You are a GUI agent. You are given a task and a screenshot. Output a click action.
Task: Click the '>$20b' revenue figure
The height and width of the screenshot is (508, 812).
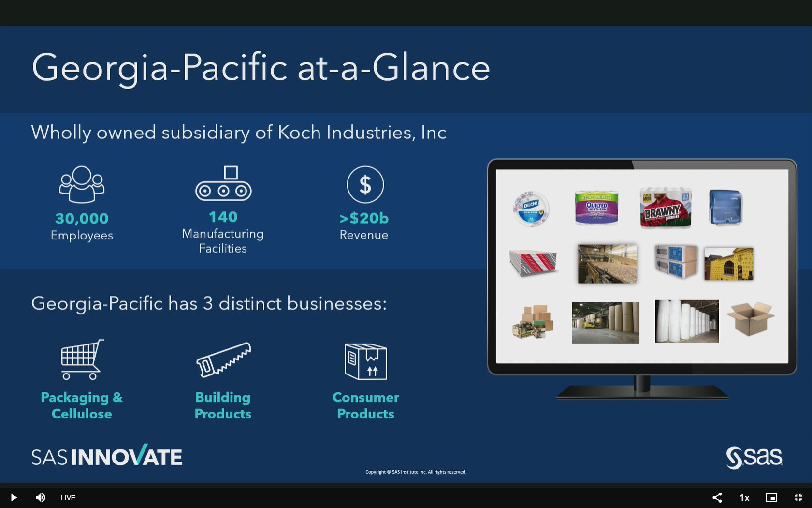tap(364, 218)
